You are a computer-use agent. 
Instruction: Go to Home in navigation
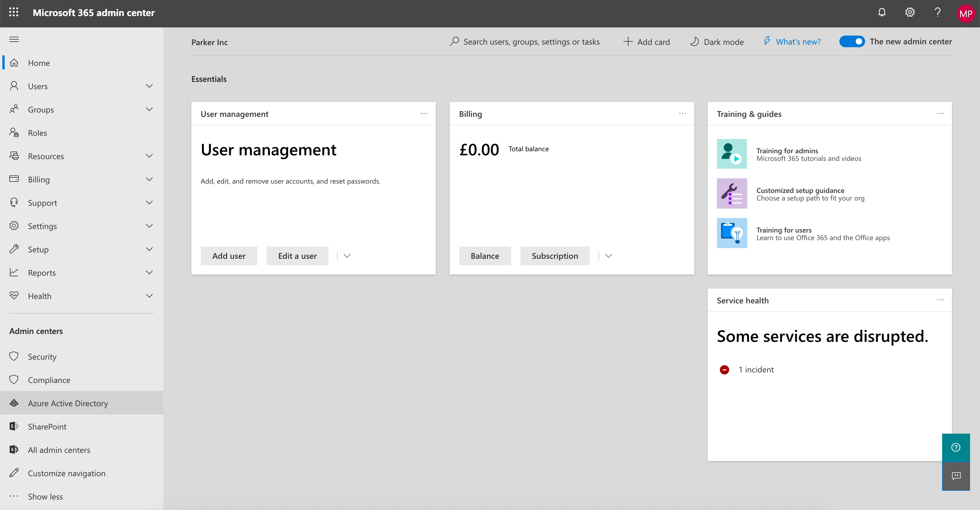pos(82,63)
